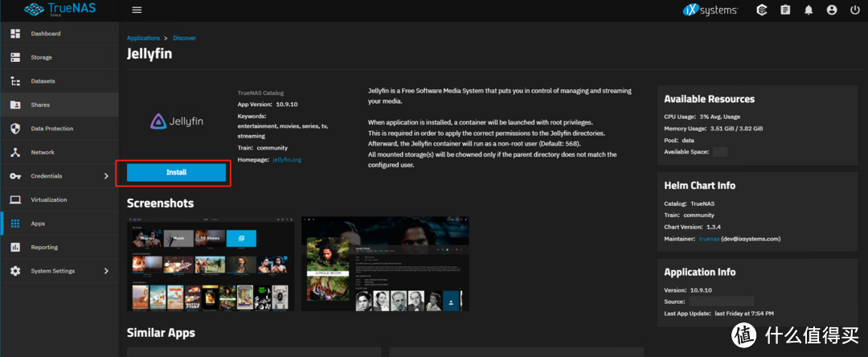Open the alerts bell icon
This screenshot has height=357, width=868.
click(809, 10)
